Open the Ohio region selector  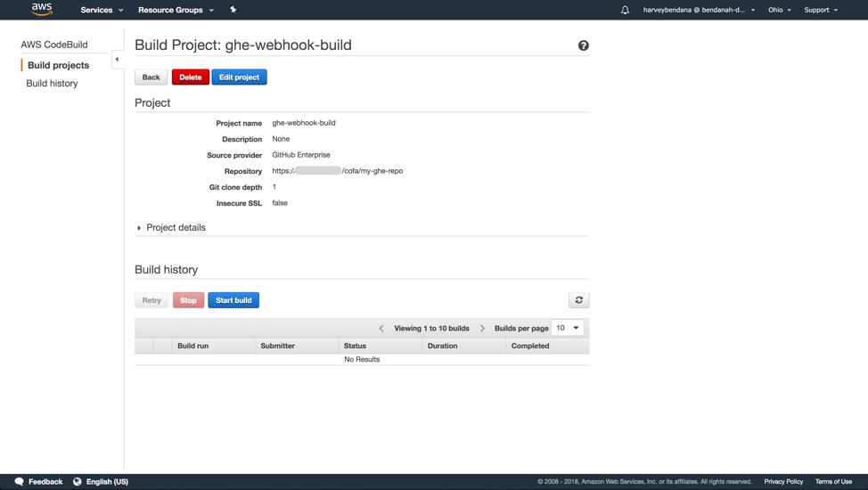(780, 10)
